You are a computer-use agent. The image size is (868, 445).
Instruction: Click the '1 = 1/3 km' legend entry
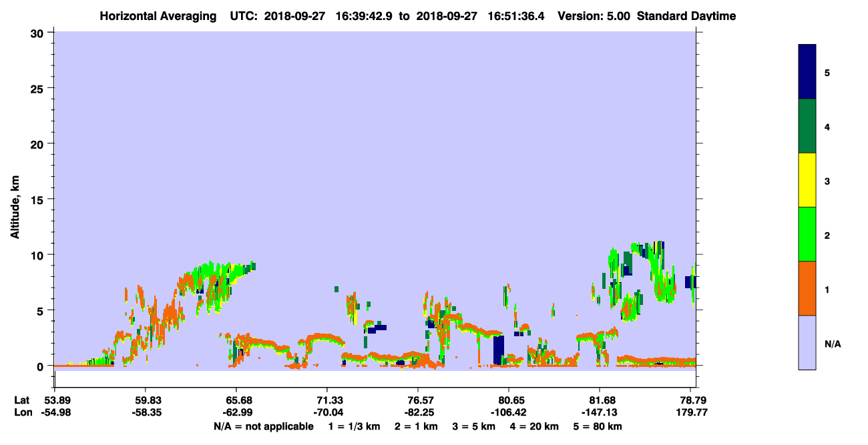point(355,426)
